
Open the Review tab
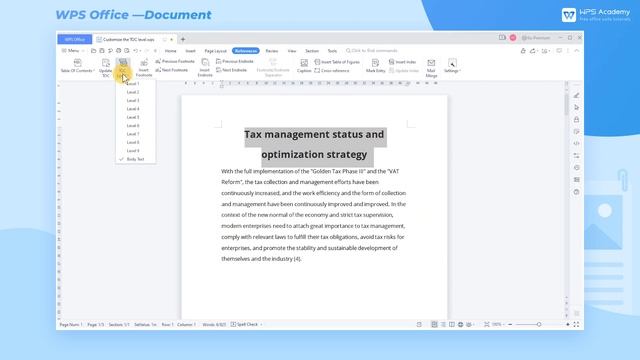[272, 51]
